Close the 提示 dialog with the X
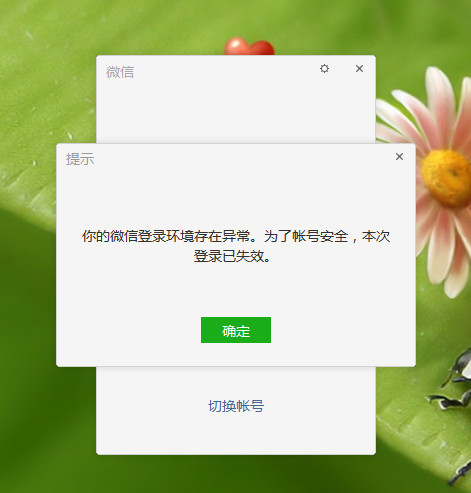The width and height of the screenshot is (471, 493). point(399,156)
